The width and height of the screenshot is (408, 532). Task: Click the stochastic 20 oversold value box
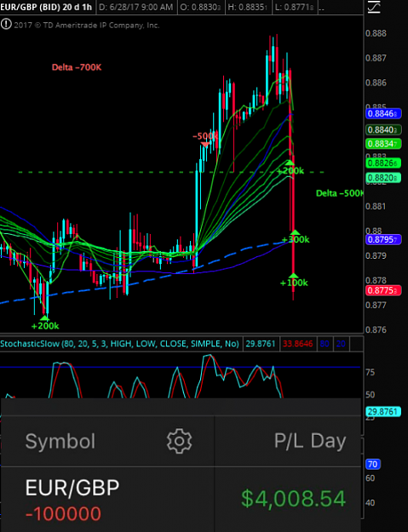point(341,344)
